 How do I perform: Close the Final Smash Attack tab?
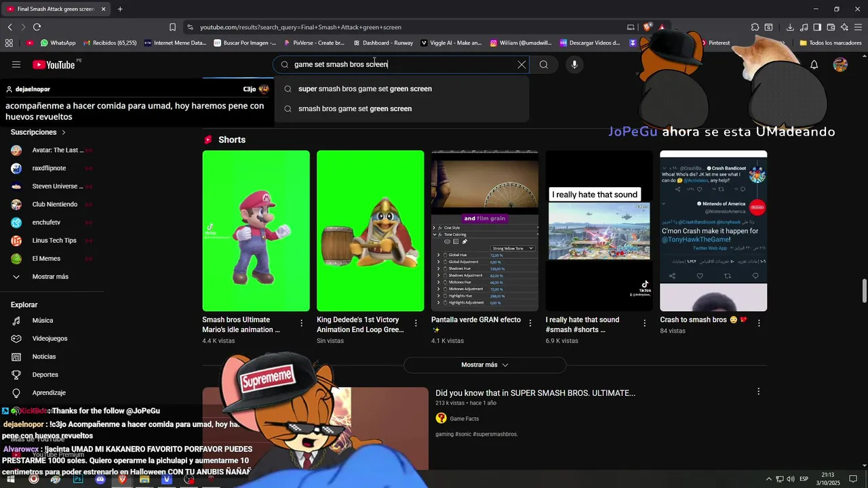pyautogui.click(x=103, y=9)
